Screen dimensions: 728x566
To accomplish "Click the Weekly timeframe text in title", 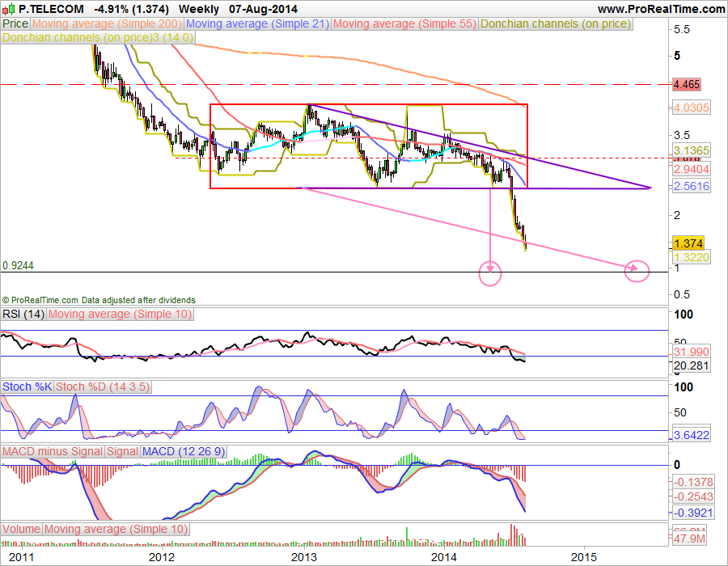I will tap(199, 9).
